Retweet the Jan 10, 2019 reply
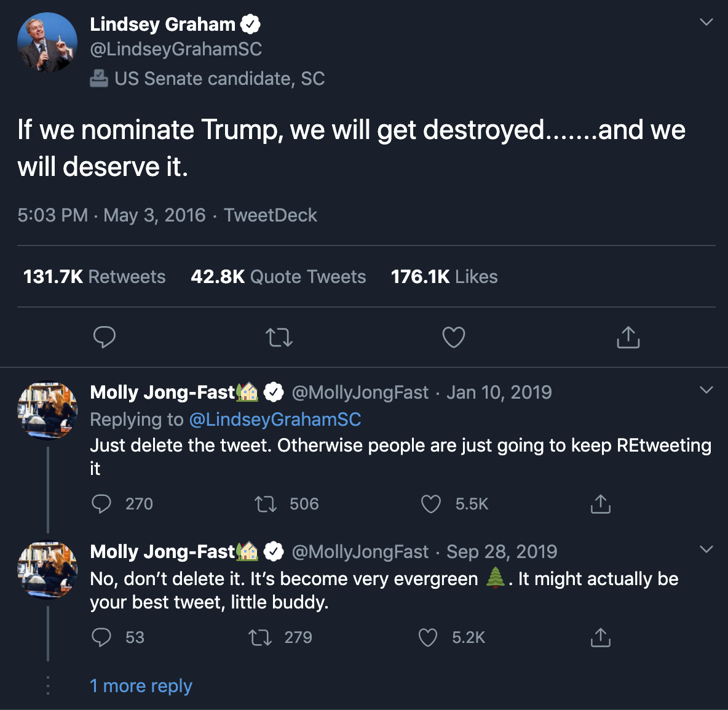 point(266,505)
